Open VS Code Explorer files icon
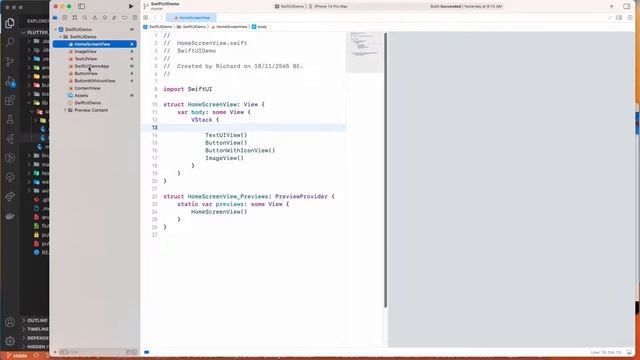640x360 pixels. coord(10,23)
